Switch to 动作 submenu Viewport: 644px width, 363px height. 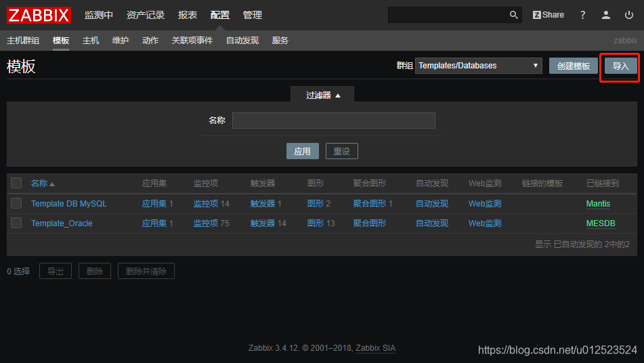pyautogui.click(x=150, y=40)
